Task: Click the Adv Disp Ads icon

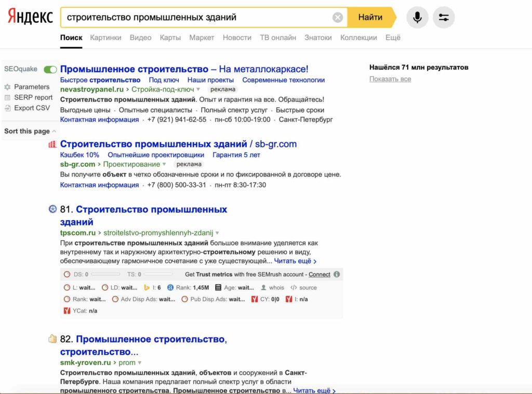Action: click(115, 299)
